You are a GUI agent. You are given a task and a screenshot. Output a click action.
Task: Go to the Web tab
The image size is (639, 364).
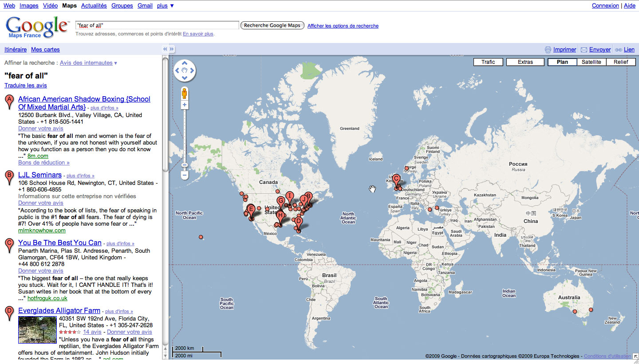(9, 6)
